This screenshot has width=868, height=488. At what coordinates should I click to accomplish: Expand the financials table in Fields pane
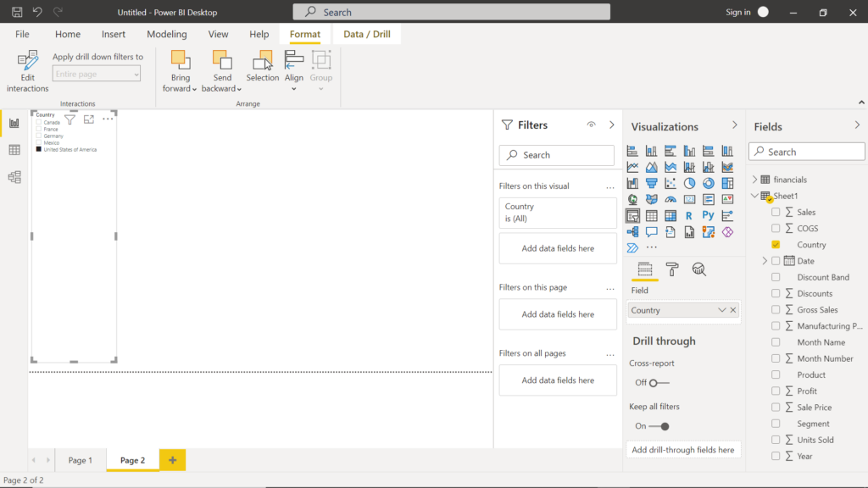click(x=754, y=179)
